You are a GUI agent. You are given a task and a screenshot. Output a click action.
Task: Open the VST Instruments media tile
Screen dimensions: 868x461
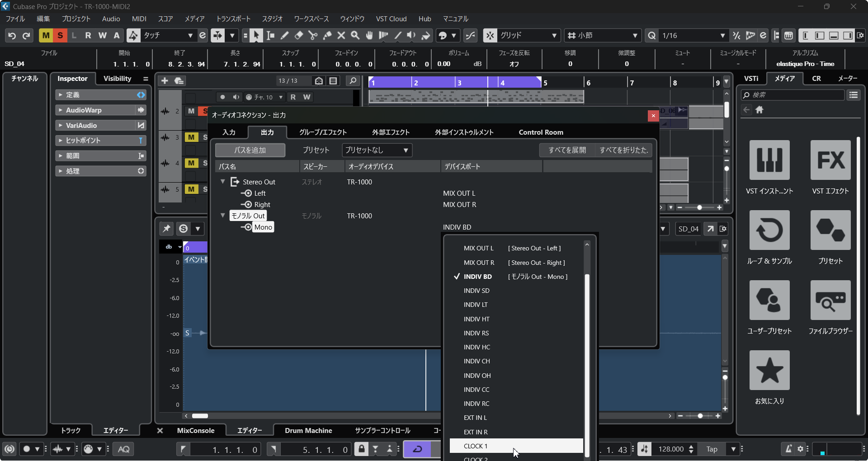point(769,160)
